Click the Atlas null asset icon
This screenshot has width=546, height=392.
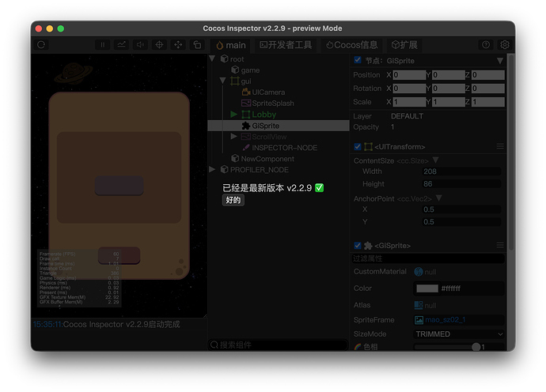pos(419,305)
